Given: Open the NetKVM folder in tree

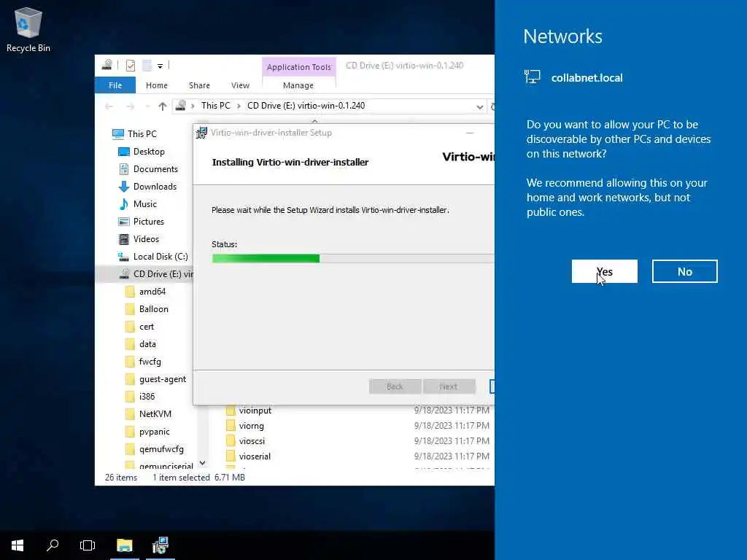Looking at the screenshot, I should pyautogui.click(x=155, y=414).
